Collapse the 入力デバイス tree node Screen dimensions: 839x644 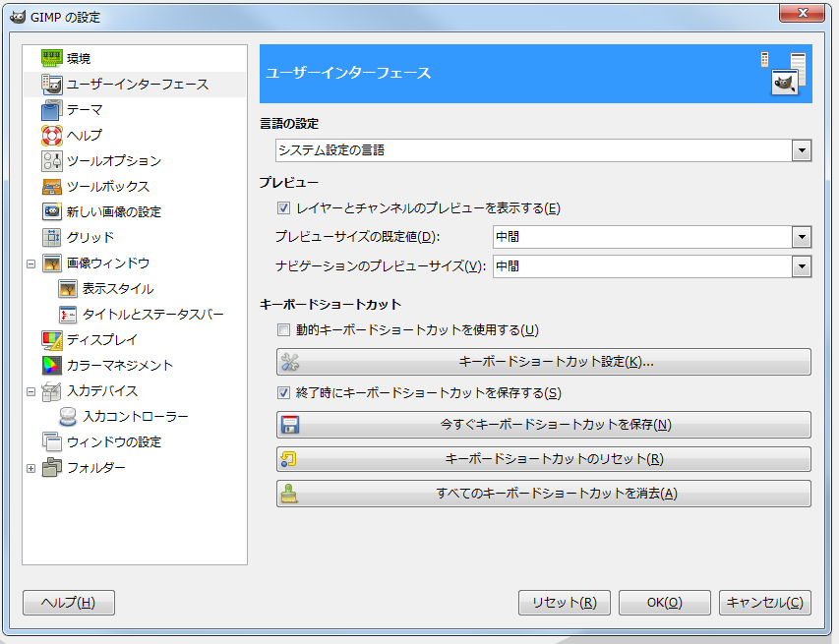pyautogui.click(x=31, y=391)
